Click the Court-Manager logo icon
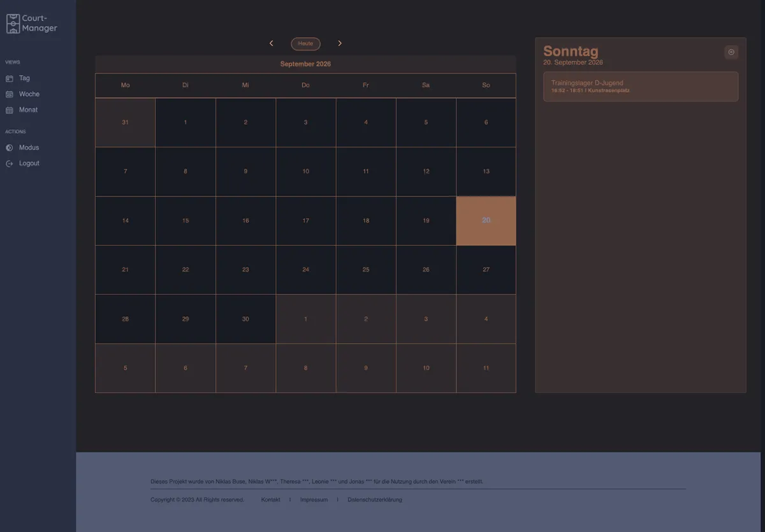This screenshot has height=532, width=765. pyautogui.click(x=13, y=24)
